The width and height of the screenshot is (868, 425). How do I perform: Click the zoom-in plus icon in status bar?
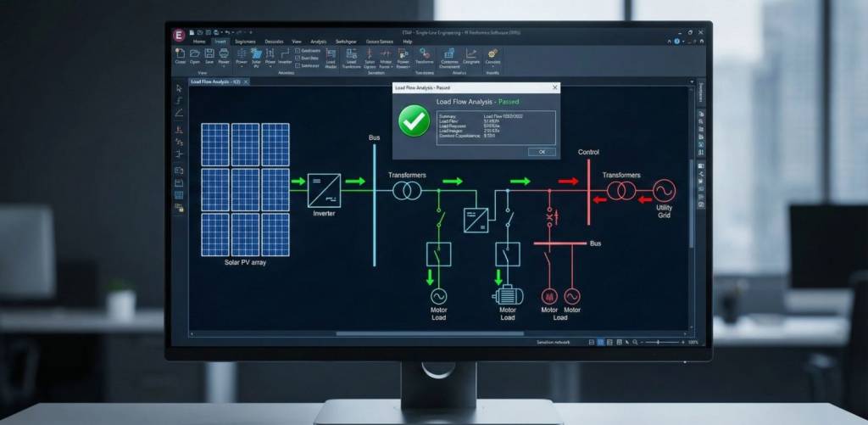[x=682, y=343]
